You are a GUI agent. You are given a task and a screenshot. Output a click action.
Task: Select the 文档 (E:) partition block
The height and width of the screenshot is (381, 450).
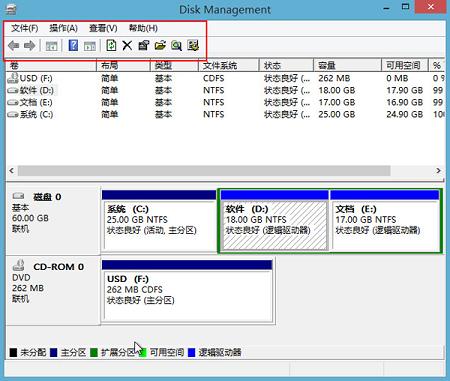(385, 220)
